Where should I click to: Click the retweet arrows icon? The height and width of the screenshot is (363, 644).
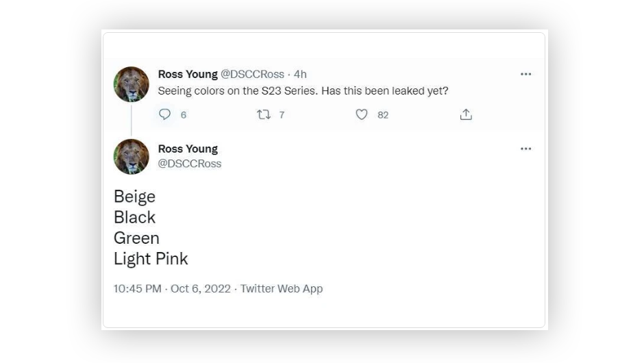tap(263, 114)
